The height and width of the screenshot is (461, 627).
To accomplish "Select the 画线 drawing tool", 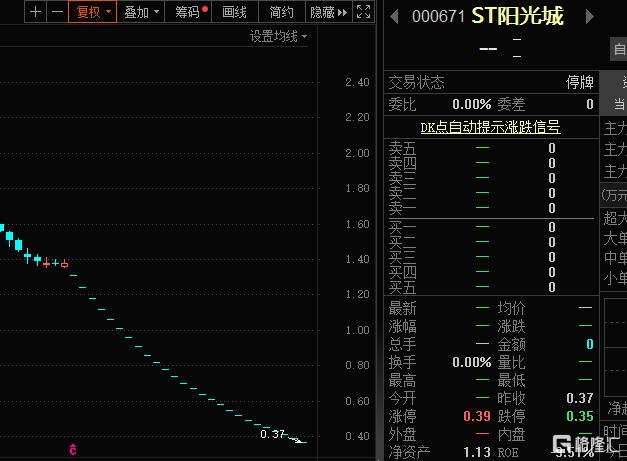I will pyautogui.click(x=235, y=12).
